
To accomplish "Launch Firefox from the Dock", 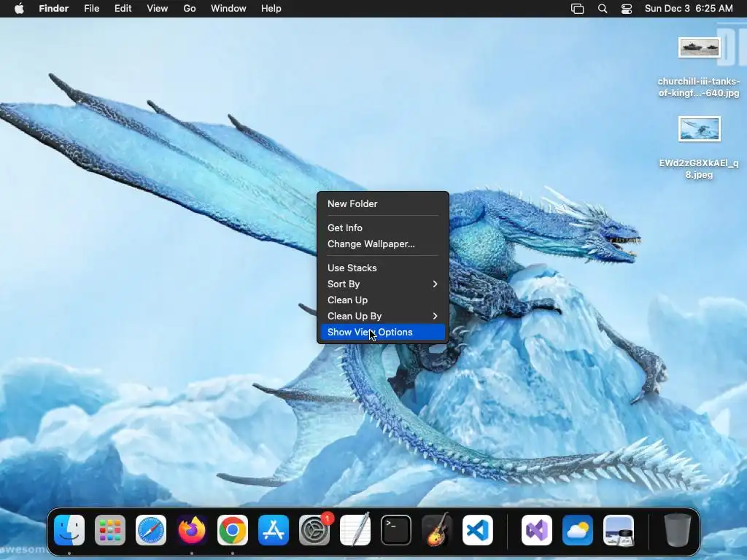I will [x=192, y=530].
